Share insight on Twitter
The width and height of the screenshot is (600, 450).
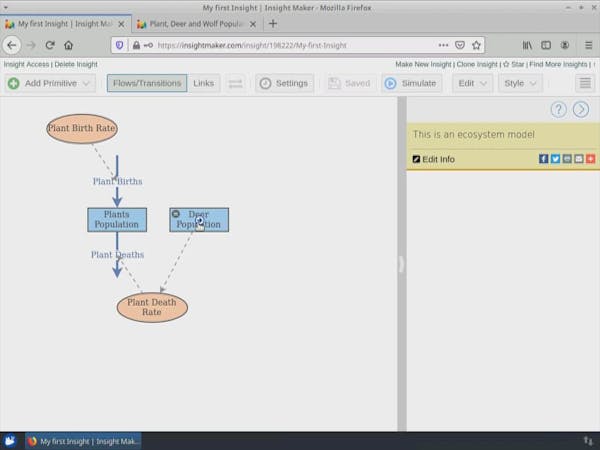click(555, 159)
